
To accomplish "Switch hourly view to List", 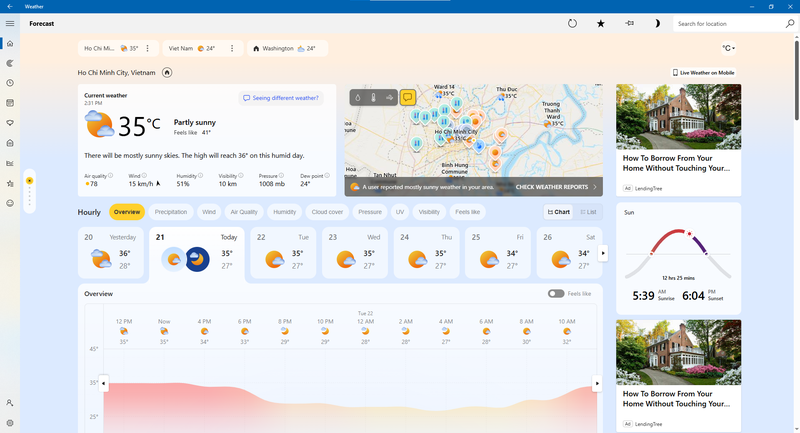I will (588, 212).
